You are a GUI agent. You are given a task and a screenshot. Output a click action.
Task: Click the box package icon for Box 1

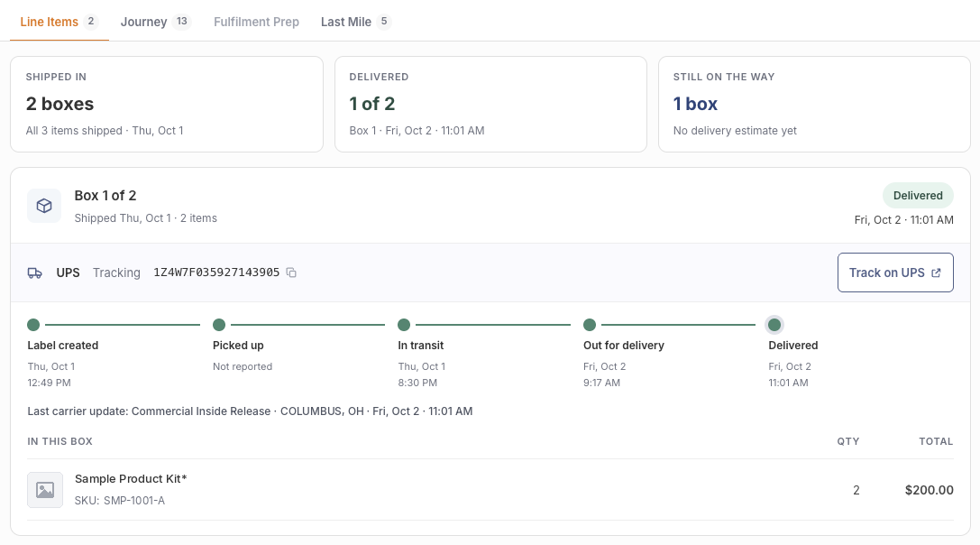[x=44, y=206]
